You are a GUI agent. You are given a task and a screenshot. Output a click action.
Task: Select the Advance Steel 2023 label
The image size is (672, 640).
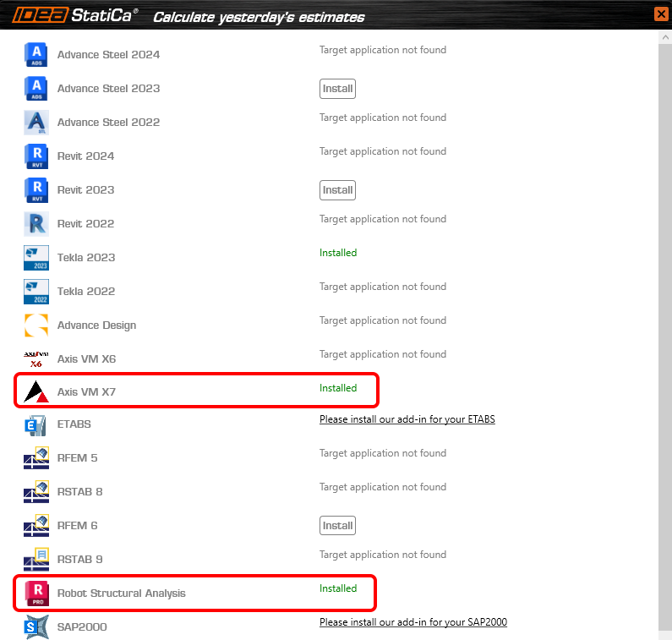tap(108, 89)
